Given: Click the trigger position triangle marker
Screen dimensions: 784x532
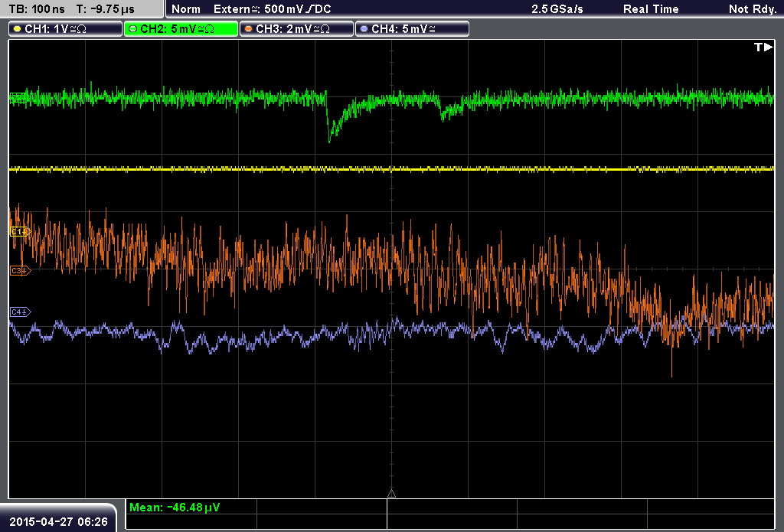Looking at the screenshot, I should click(x=391, y=494).
